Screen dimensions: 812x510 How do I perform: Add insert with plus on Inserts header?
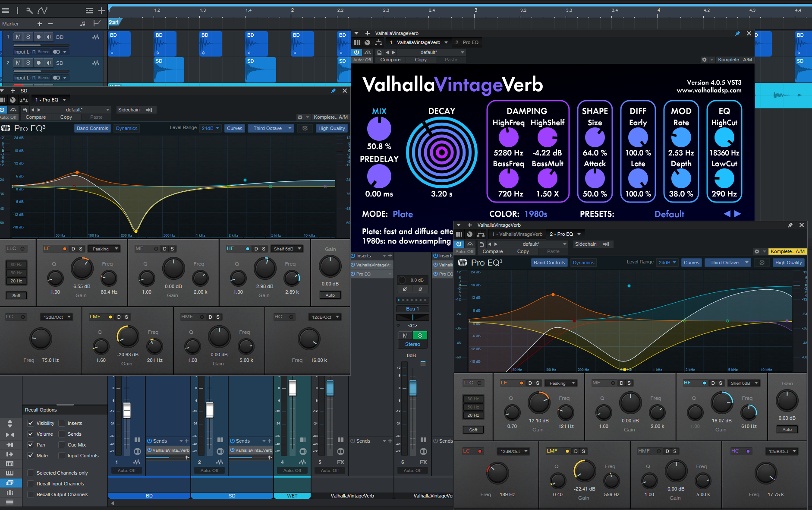(x=390, y=256)
